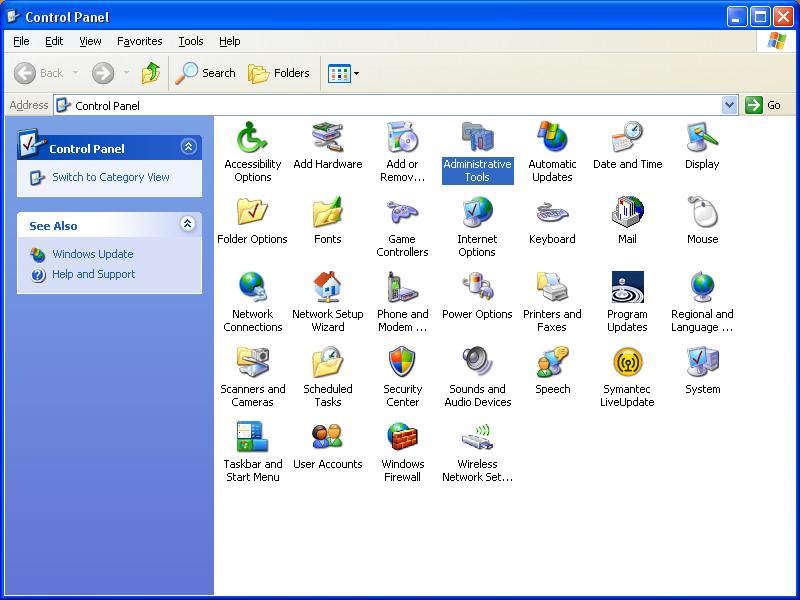
Task: Open the Favorites menu
Action: pyautogui.click(x=139, y=41)
